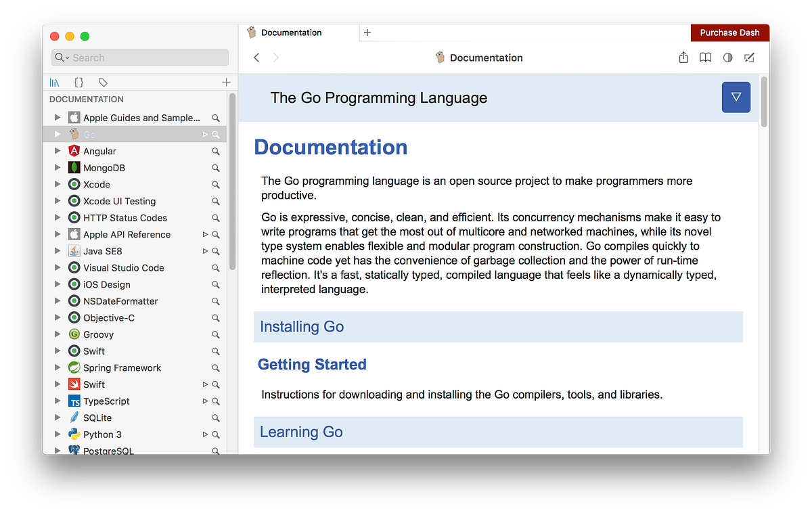Click the Purchase Dash button

[730, 32]
